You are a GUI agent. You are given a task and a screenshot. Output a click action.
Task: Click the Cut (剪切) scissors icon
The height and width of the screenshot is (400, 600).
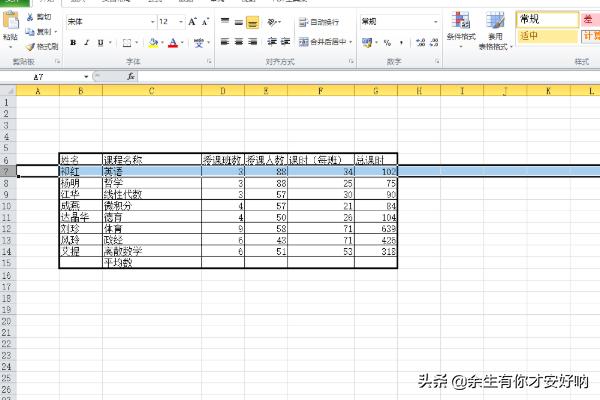point(30,17)
